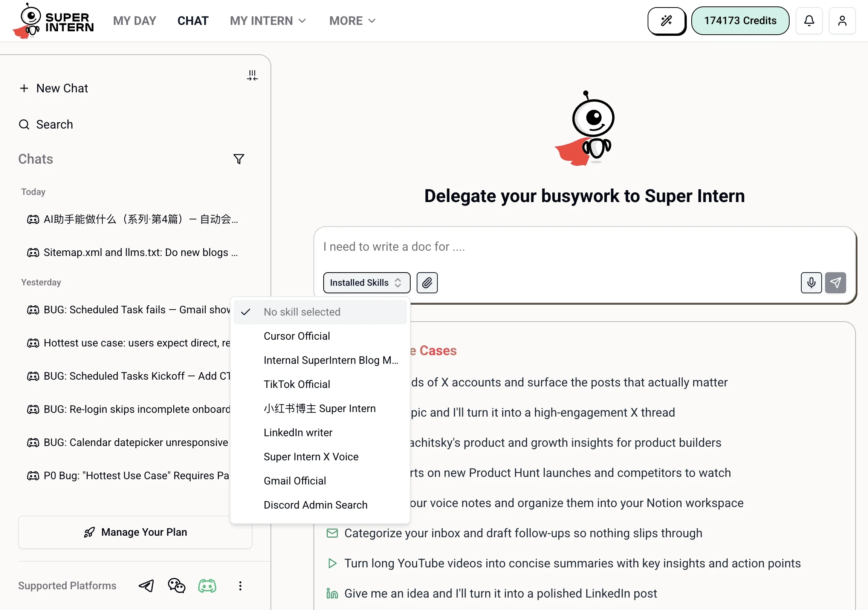Click the Super Intern logo
The image size is (868, 610).
point(53,21)
